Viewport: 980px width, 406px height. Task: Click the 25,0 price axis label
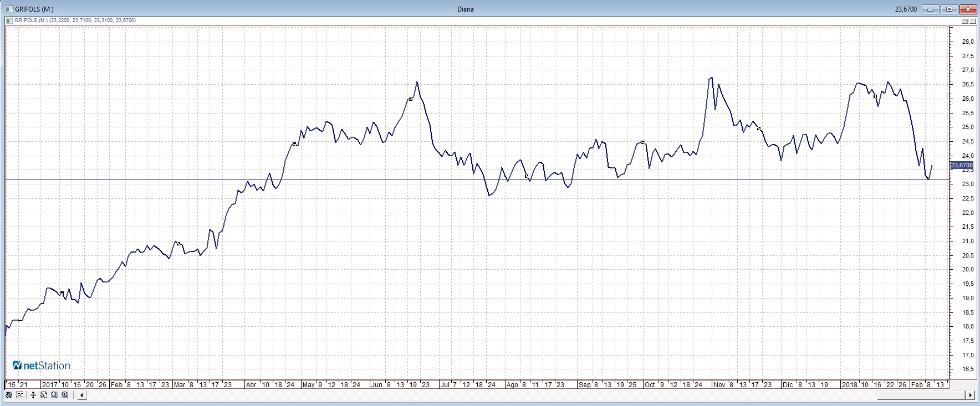tap(968, 127)
